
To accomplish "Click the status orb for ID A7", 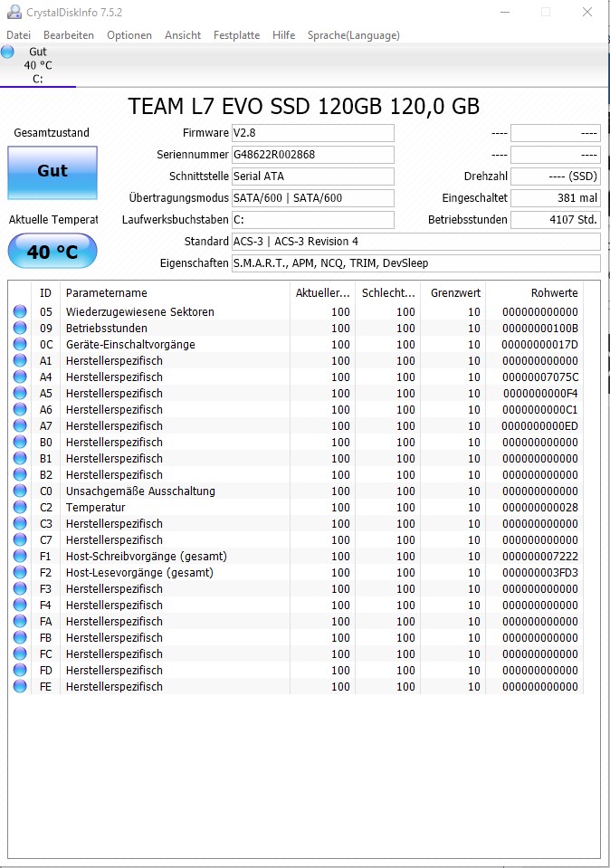I will point(20,425).
